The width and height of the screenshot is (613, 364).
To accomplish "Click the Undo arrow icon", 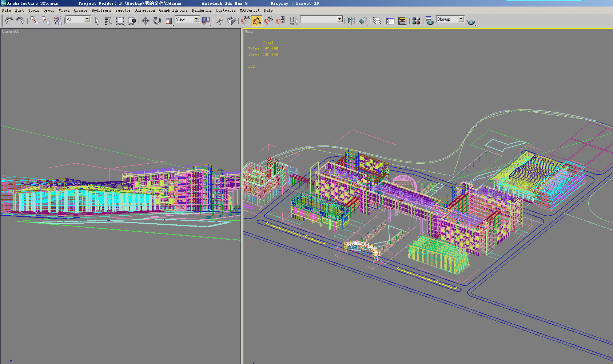I will pyautogui.click(x=9, y=21).
